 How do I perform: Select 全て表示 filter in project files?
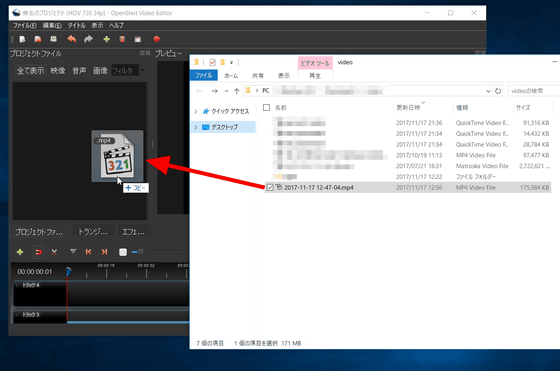(31, 71)
